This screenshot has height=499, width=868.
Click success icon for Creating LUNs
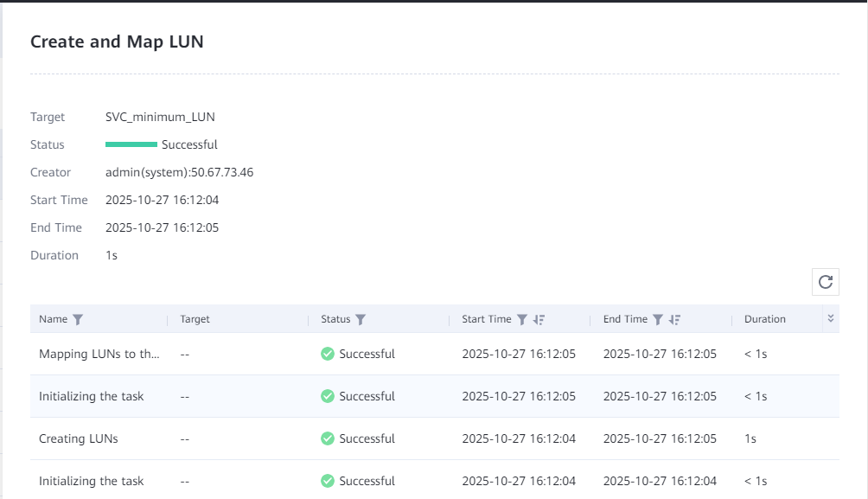(x=328, y=438)
